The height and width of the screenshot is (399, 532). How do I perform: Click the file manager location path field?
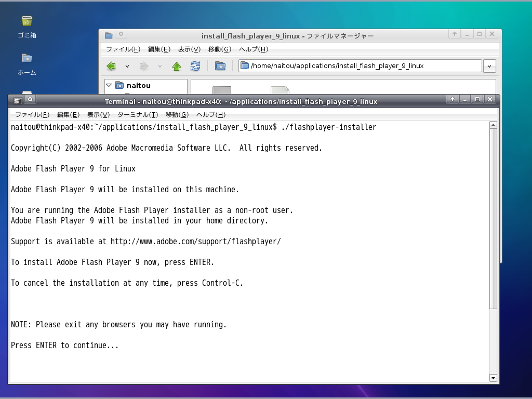click(x=360, y=66)
